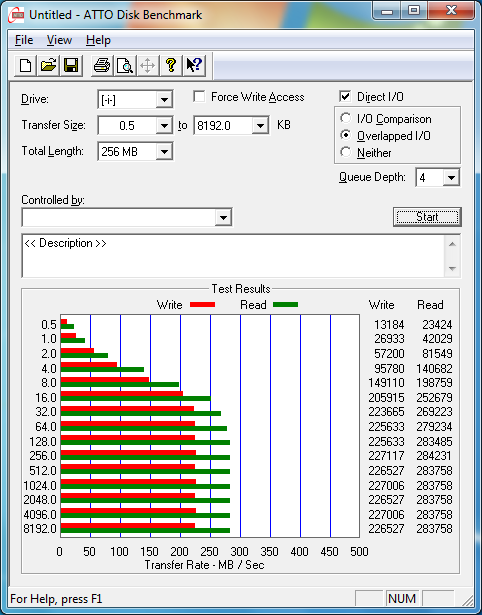Open About via yellow question mark icon
The width and height of the screenshot is (482, 615).
point(171,65)
